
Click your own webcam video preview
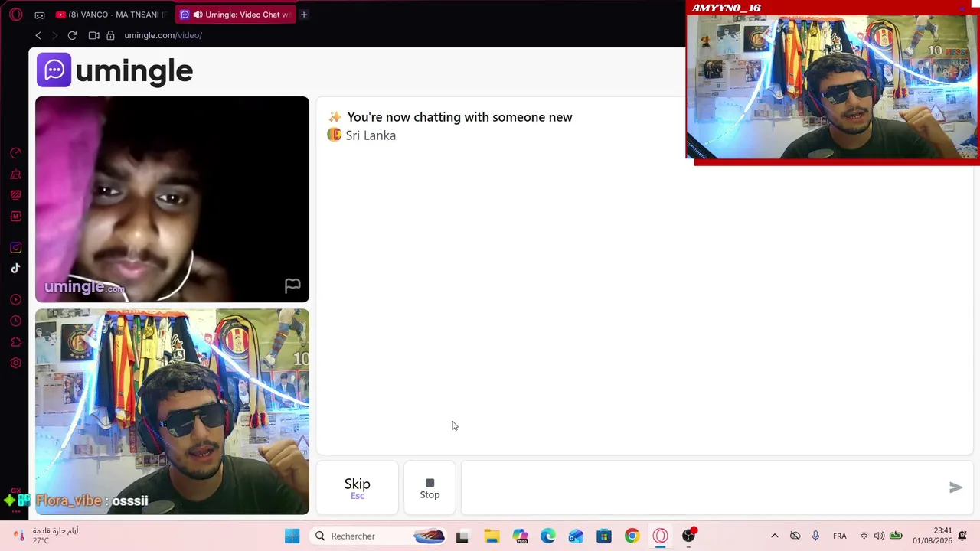172,412
